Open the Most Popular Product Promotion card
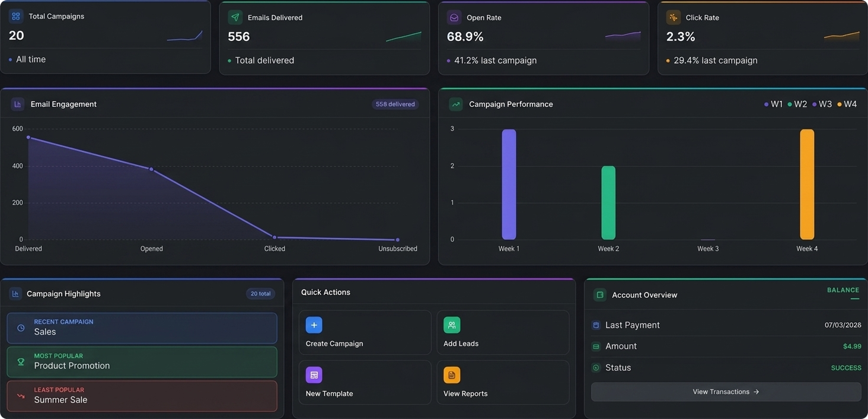 click(x=142, y=362)
